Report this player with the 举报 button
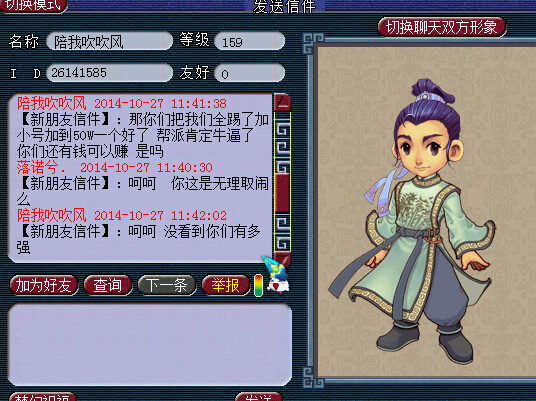 (226, 285)
